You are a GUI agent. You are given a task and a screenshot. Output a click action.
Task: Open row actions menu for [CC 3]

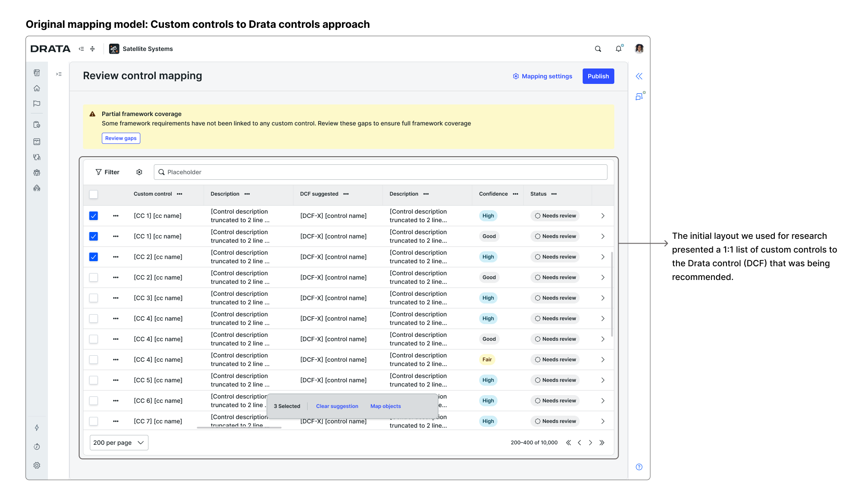point(116,298)
